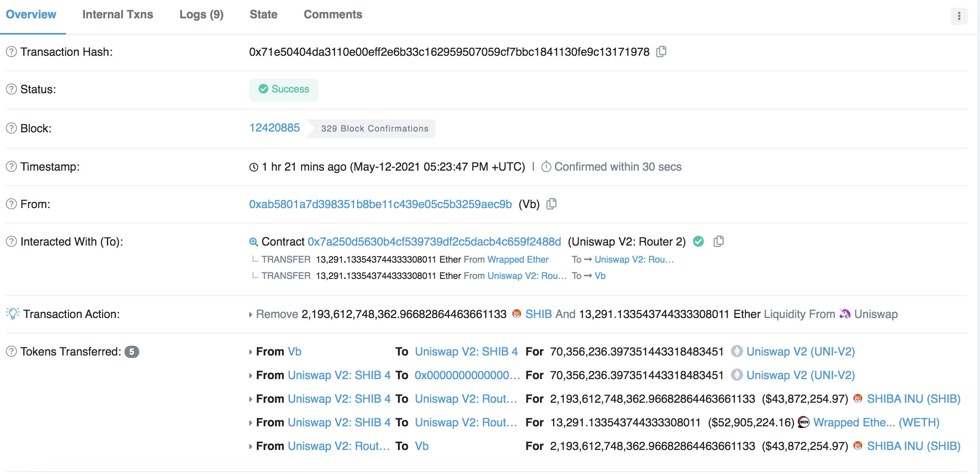Viewport: 980px width, 474px height.
Task: Open the three-dot more options menu
Action: tap(959, 16)
